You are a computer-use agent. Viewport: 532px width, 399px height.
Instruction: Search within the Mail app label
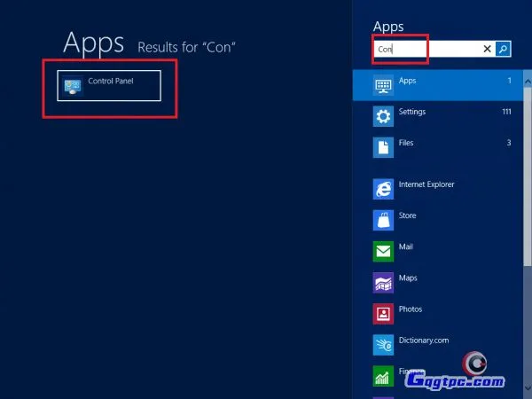(406, 246)
